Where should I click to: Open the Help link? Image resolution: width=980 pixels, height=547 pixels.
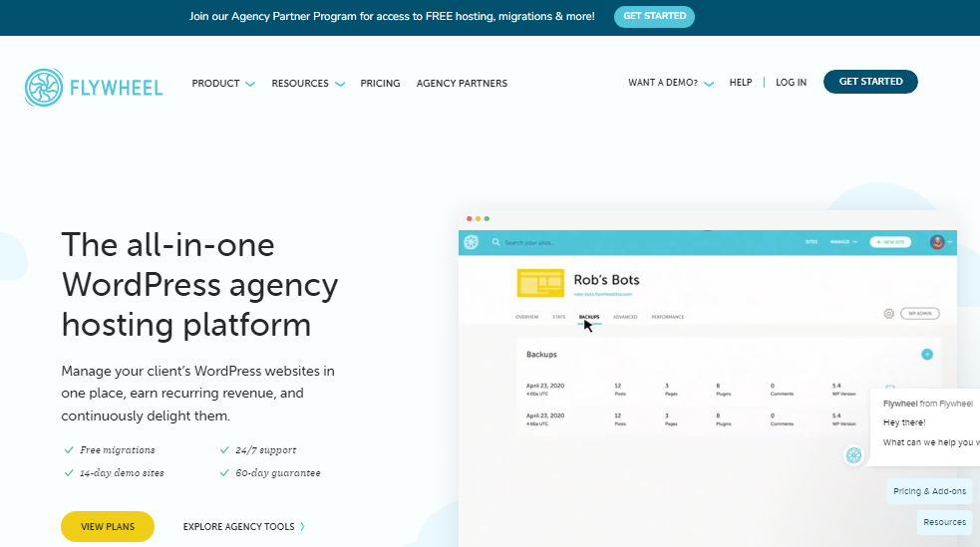[x=741, y=83]
